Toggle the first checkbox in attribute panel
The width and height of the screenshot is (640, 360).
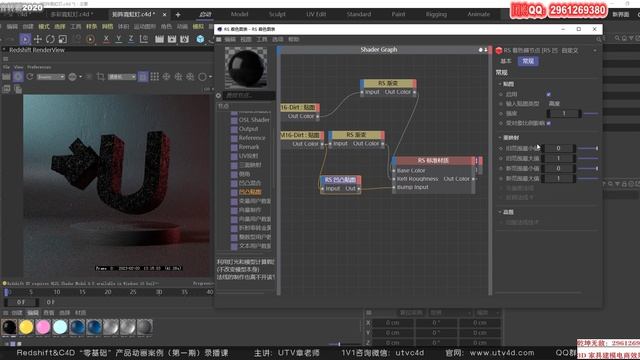click(549, 94)
